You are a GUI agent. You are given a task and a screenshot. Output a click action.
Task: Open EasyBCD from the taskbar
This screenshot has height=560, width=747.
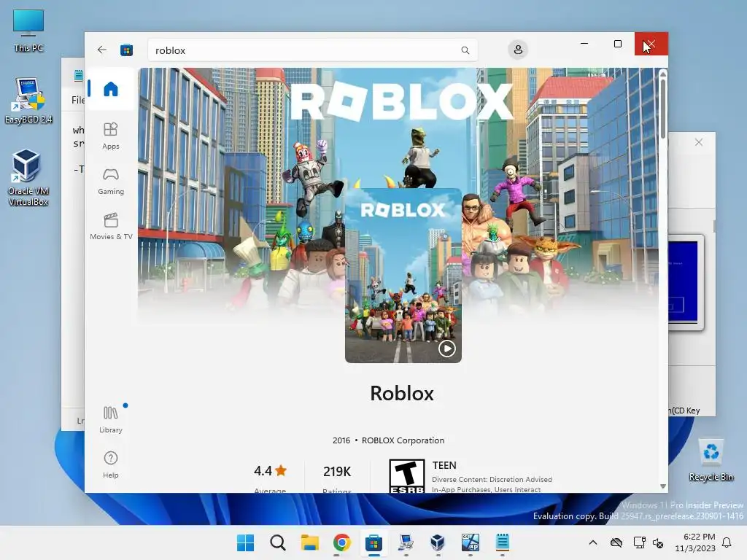pyautogui.click(x=406, y=542)
